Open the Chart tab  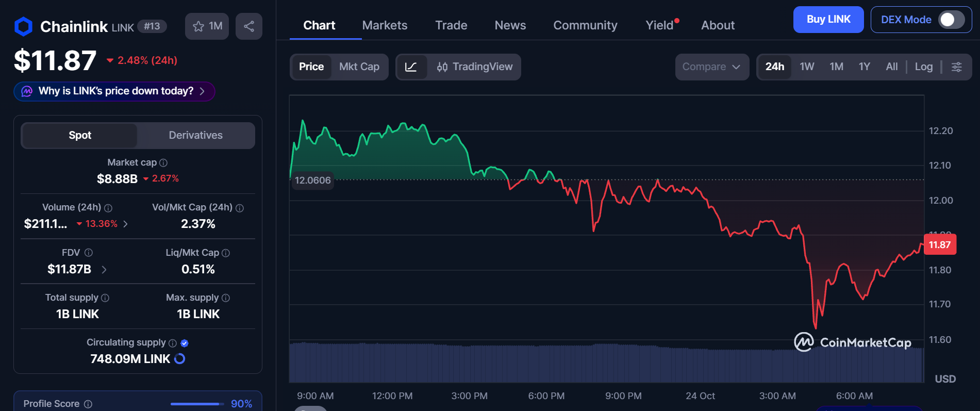click(x=319, y=25)
